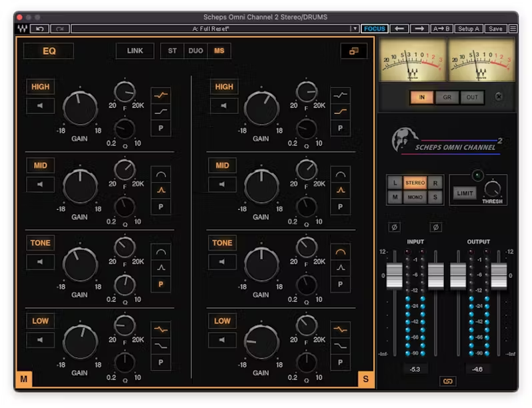This screenshot has height=408, width=532.
Task: Click the Mid HIGH band GAIN knob
Action: [80, 109]
